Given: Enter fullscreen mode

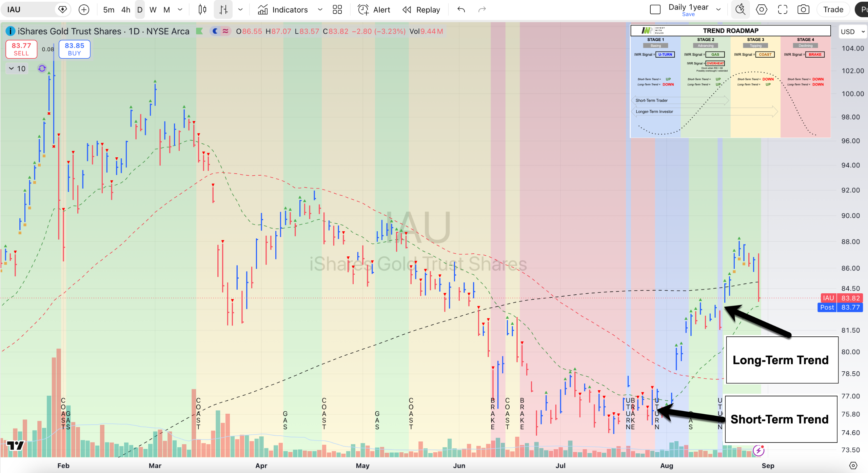Looking at the screenshot, I should (x=783, y=9).
